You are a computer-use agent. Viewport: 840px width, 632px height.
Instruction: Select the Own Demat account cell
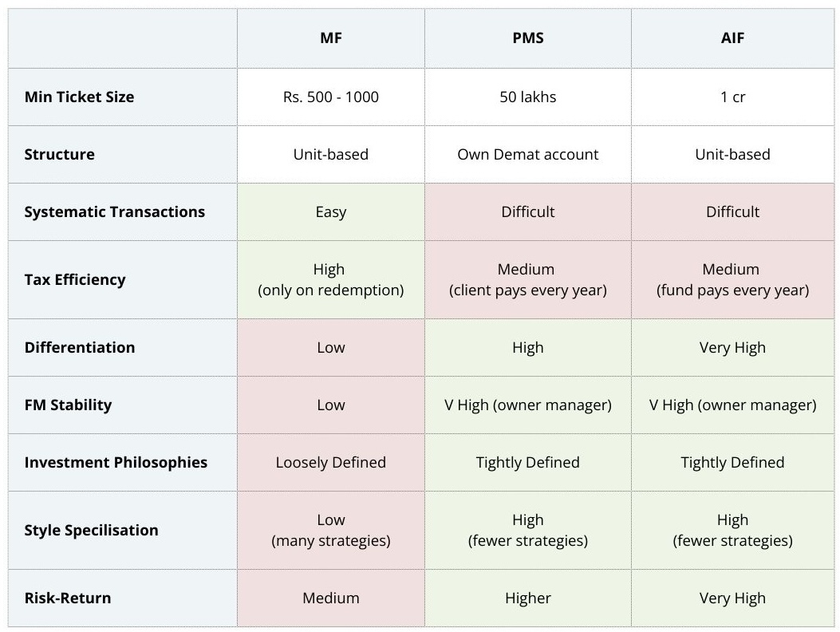527,154
